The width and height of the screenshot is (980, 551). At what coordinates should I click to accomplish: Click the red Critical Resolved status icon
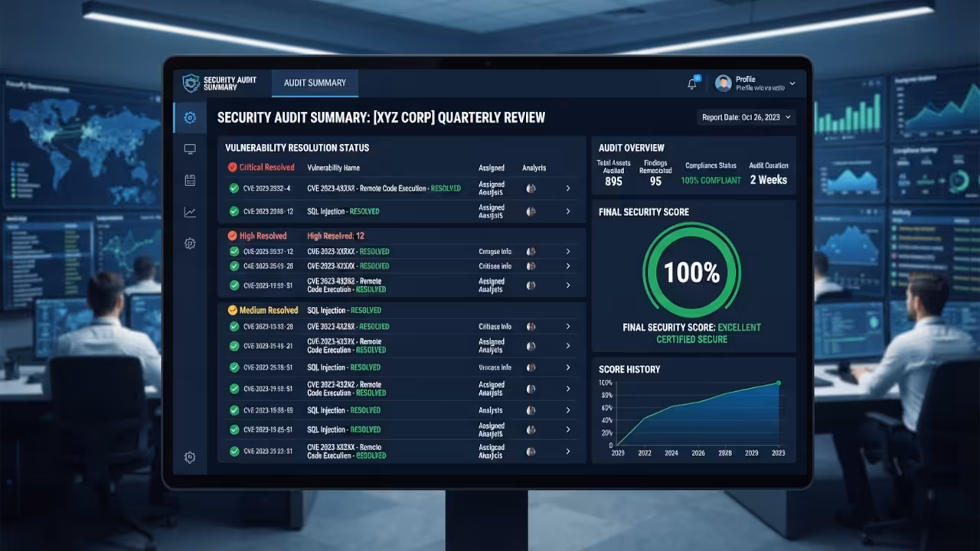click(232, 167)
